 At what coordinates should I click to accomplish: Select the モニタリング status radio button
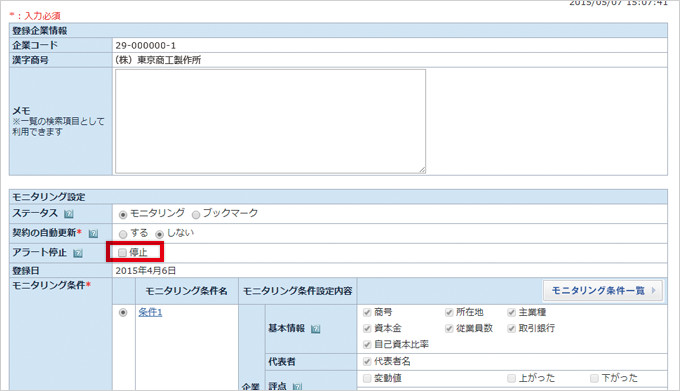(123, 215)
